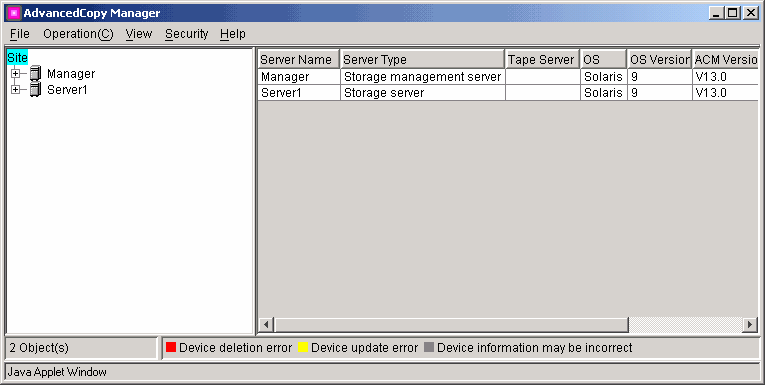This screenshot has width=765, height=385.
Task: Open the File menu
Action: coord(20,34)
